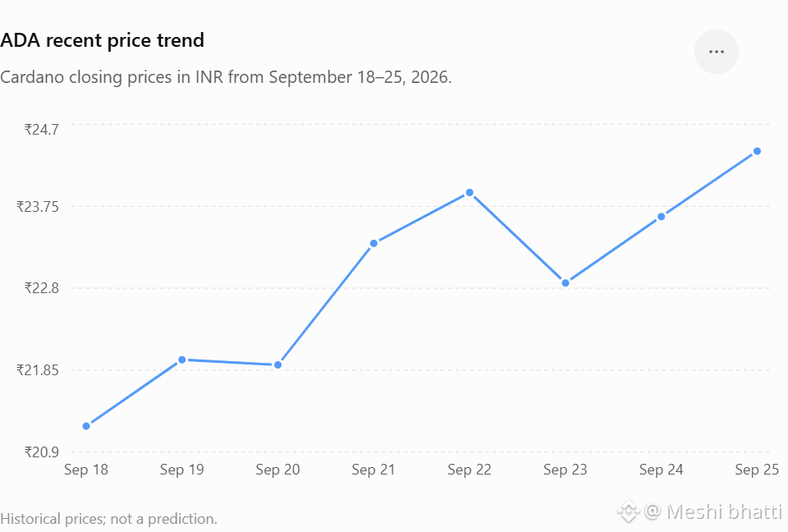Image resolution: width=788 pixels, height=532 pixels.
Task: Click the ₹21.85 axis label
Action: [x=37, y=370]
